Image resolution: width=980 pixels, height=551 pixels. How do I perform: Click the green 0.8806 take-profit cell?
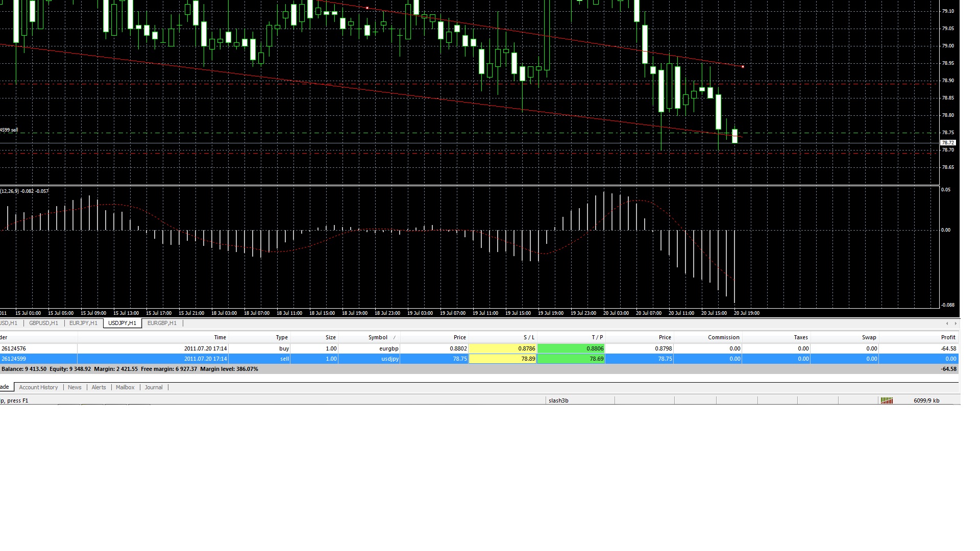pyautogui.click(x=571, y=348)
